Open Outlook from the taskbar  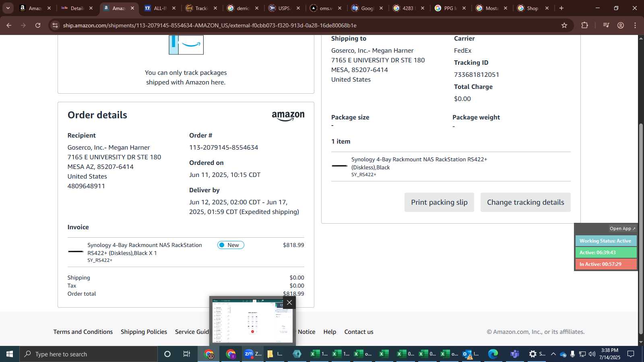click(471, 354)
